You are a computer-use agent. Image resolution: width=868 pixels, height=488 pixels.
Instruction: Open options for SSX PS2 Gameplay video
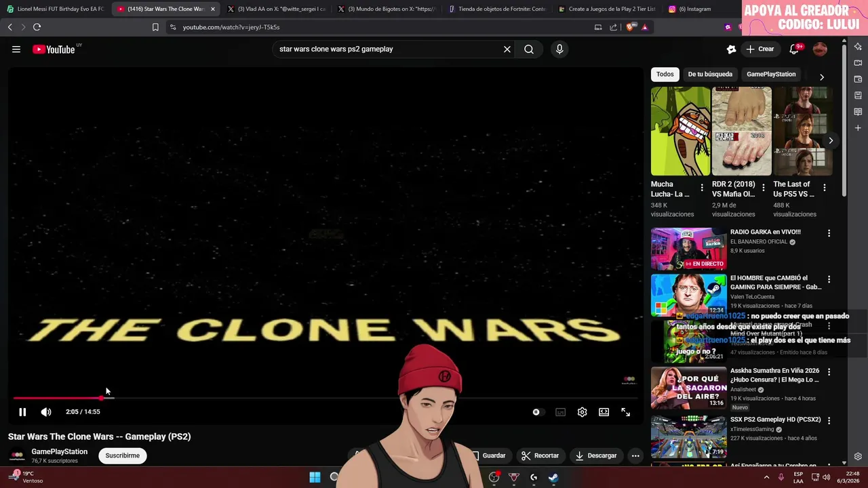pyautogui.click(x=829, y=420)
